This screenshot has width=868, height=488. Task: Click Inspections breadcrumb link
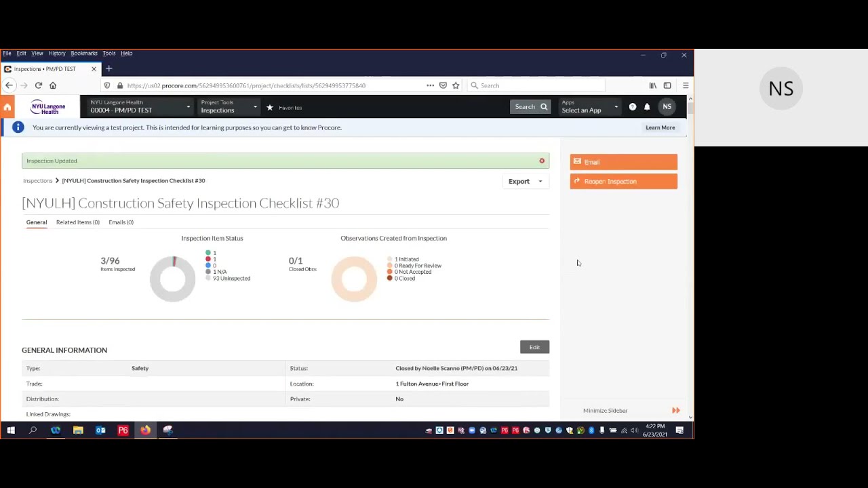click(37, 181)
